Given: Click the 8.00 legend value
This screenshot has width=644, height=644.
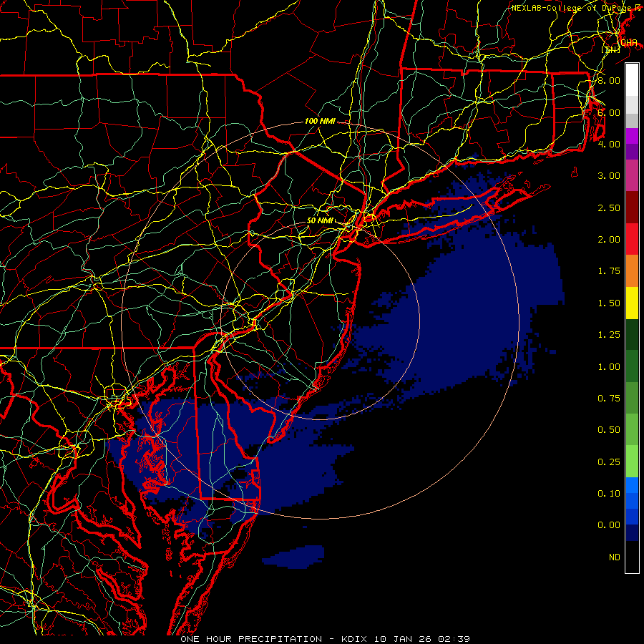Looking at the screenshot, I should (x=609, y=80).
